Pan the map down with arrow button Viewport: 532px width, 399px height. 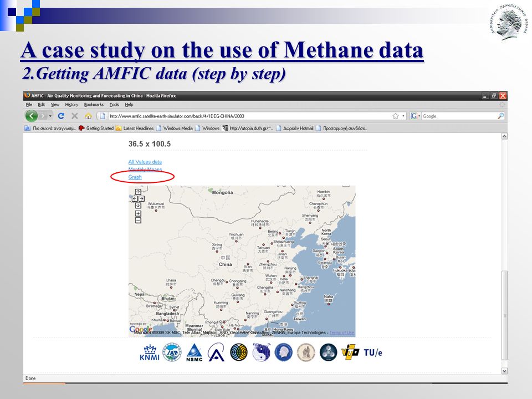(138, 205)
